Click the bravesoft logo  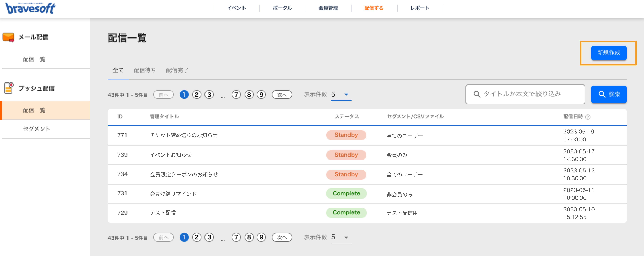click(30, 8)
